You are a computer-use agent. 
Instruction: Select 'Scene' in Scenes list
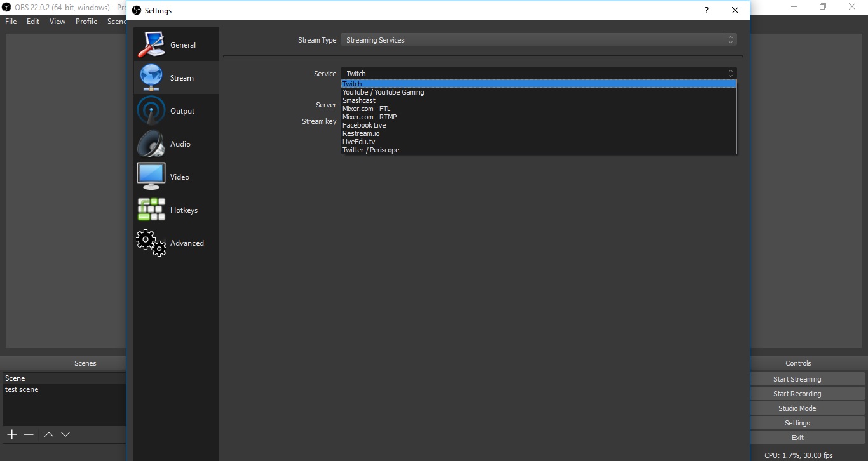64,378
